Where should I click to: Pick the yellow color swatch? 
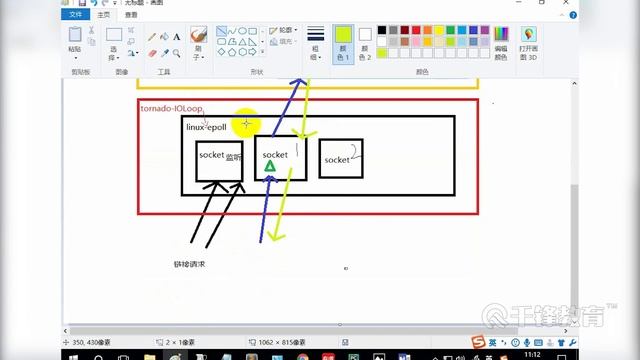439,30
